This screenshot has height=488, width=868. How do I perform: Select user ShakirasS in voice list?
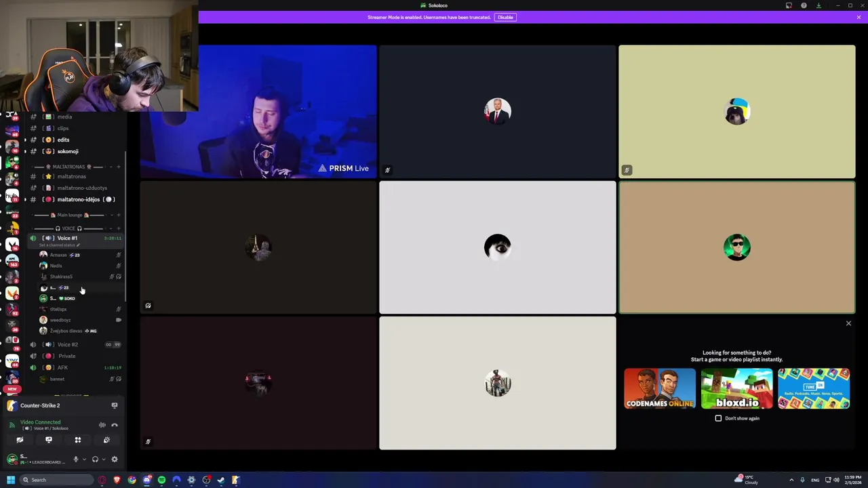pos(80,277)
